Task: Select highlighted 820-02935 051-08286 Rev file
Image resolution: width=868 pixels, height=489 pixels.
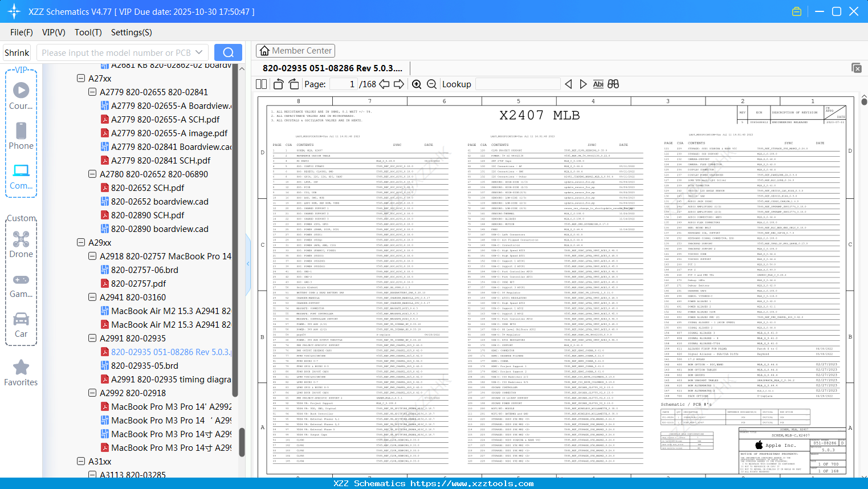Action: tap(170, 352)
